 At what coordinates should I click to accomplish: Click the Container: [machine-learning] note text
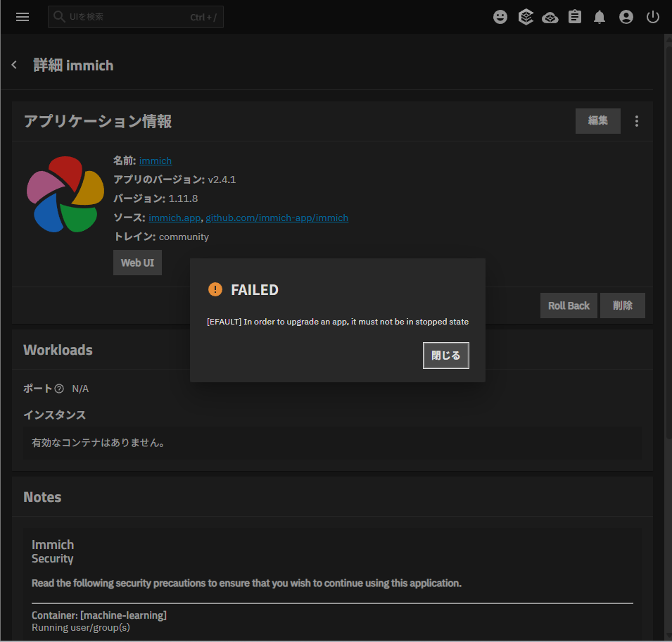pos(99,615)
